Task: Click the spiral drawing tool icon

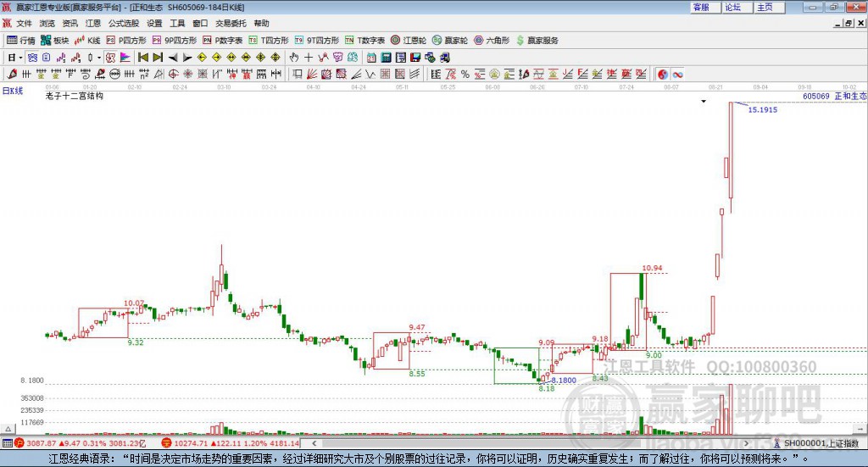Action: [x=86, y=74]
